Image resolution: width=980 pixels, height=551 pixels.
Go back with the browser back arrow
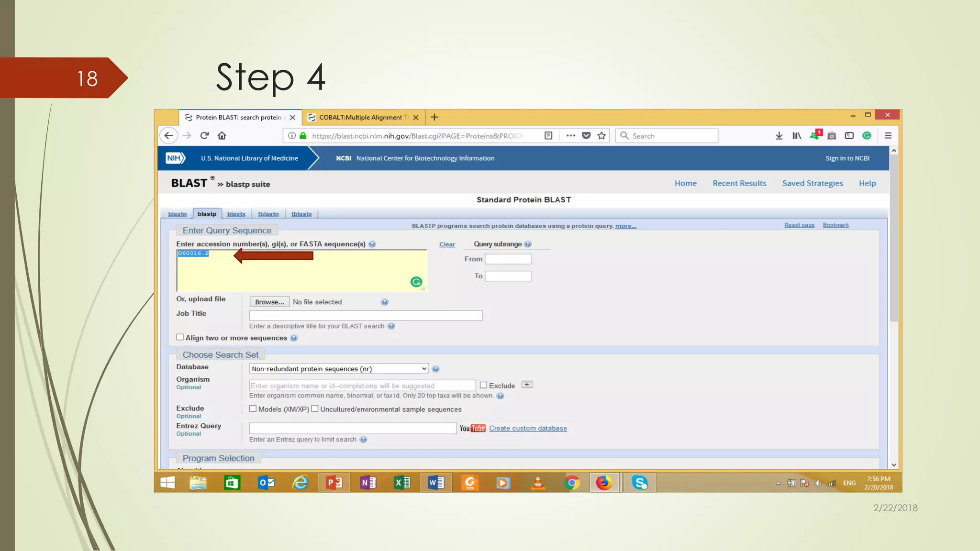pyautogui.click(x=168, y=136)
